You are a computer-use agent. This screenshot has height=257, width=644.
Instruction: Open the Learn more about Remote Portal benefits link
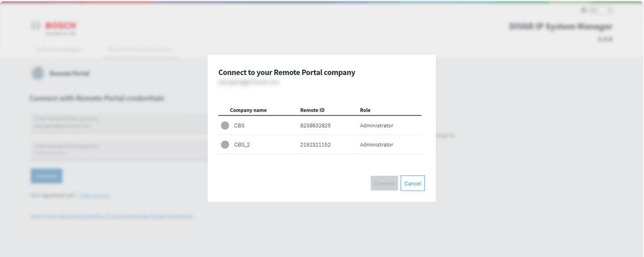[x=112, y=216]
